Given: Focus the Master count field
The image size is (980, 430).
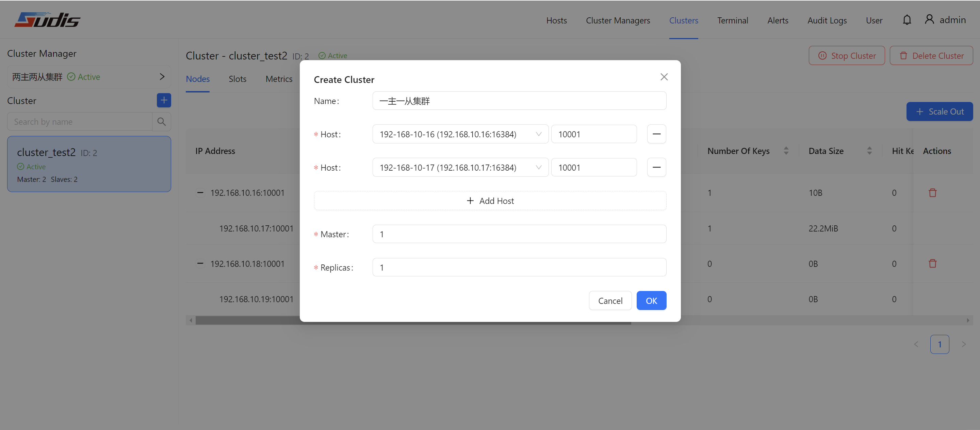Looking at the screenshot, I should tap(519, 234).
